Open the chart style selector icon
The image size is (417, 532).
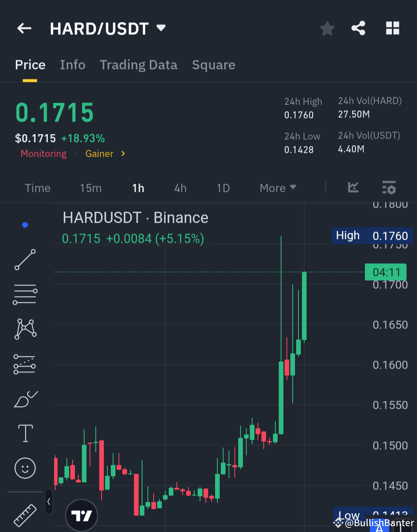click(x=353, y=188)
